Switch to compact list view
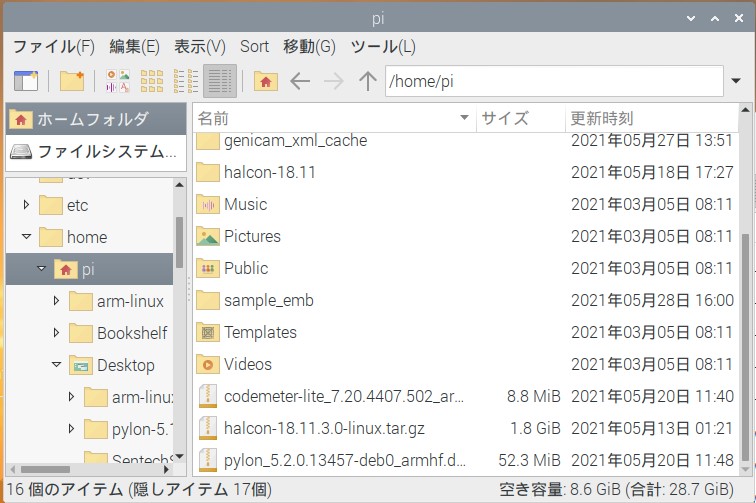This screenshot has height=503, width=756. coord(186,81)
